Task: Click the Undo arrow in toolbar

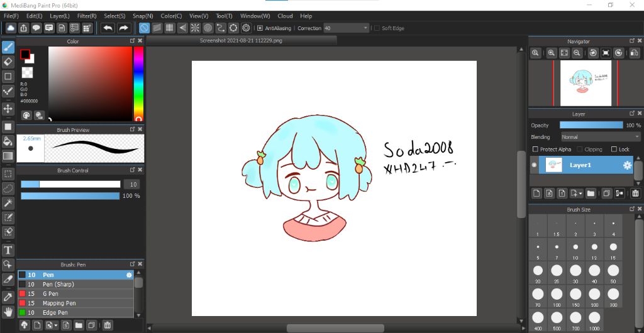Action: pyautogui.click(x=108, y=28)
